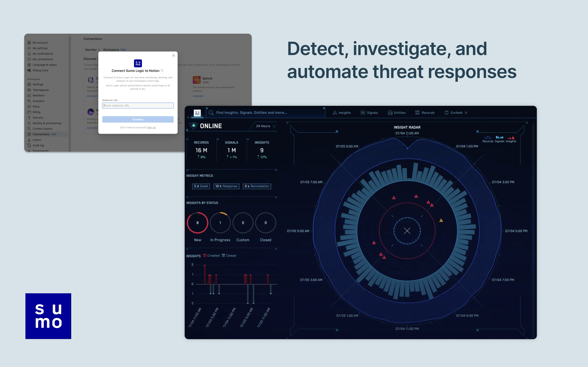Click the search magnifier icon in dashboard
The width and height of the screenshot is (588, 367).
pyautogui.click(x=211, y=113)
